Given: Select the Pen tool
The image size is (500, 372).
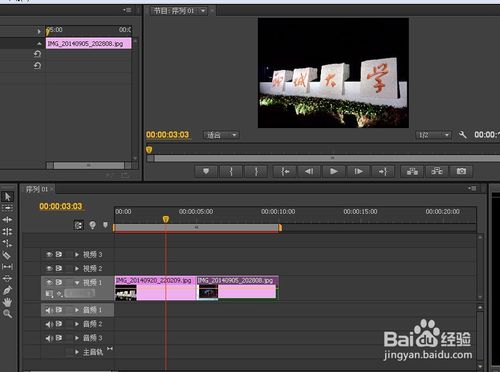Looking at the screenshot, I should 7,290.
